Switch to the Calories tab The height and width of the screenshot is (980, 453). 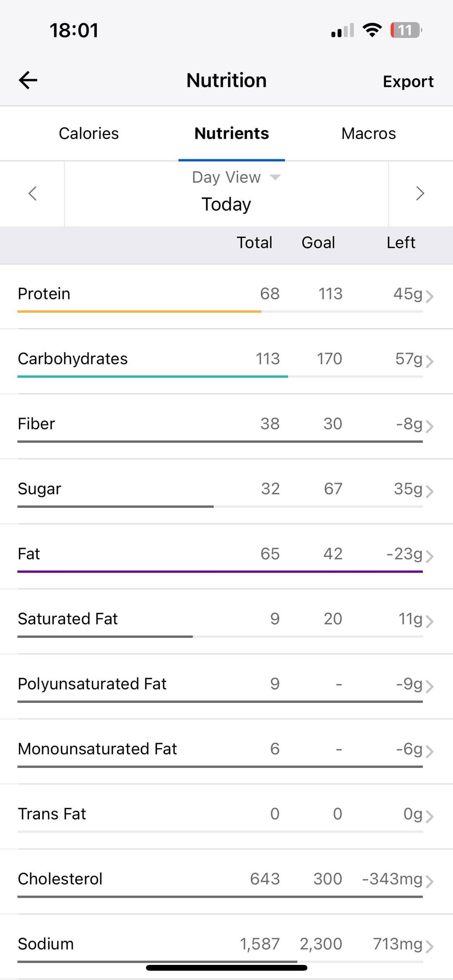(x=89, y=133)
